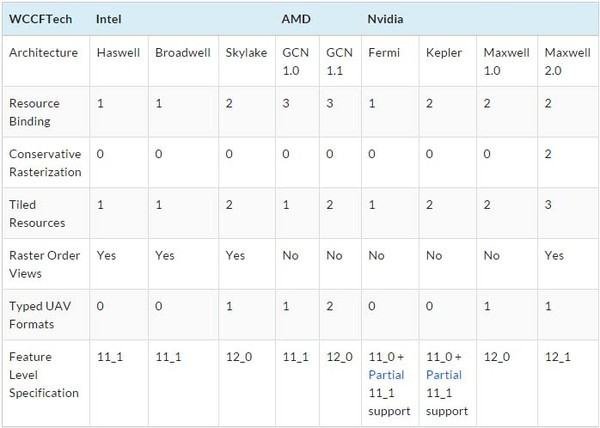This screenshot has width=600, height=428.
Task: Select the Architecture row label
Action: pyautogui.click(x=42, y=52)
